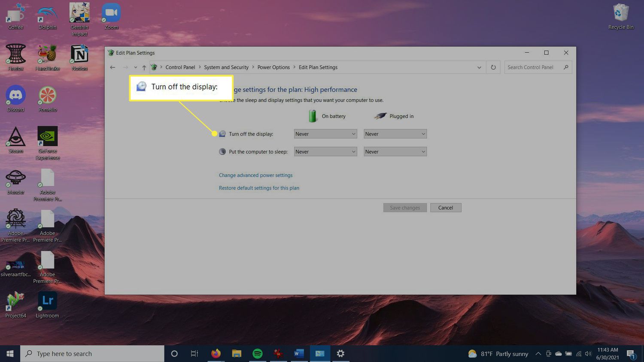Navigate to System and Security breadcrumb
Image resolution: width=644 pixels, height=362 pixels.
tap(226, 67)
